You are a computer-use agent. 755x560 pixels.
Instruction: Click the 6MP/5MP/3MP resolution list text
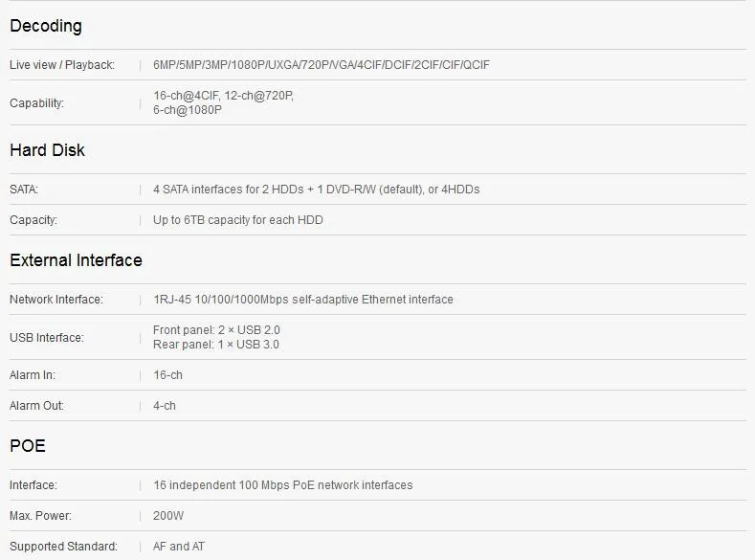point(322,65)
